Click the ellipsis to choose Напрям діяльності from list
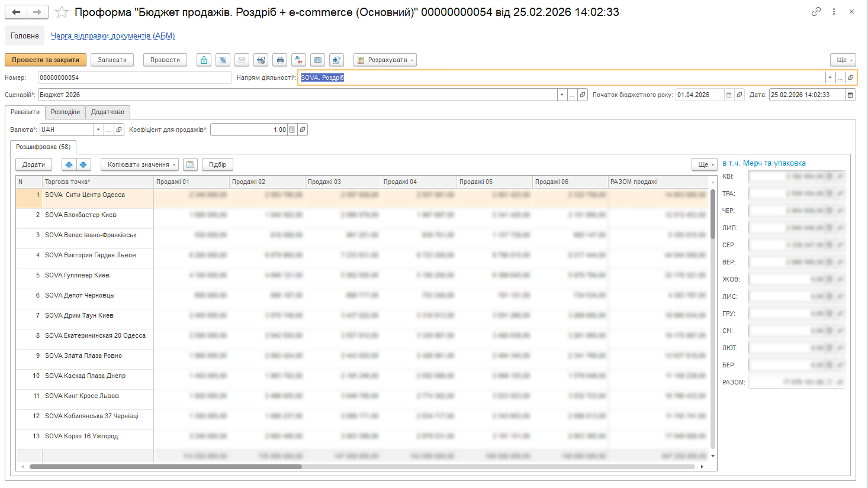 point(840,77)
